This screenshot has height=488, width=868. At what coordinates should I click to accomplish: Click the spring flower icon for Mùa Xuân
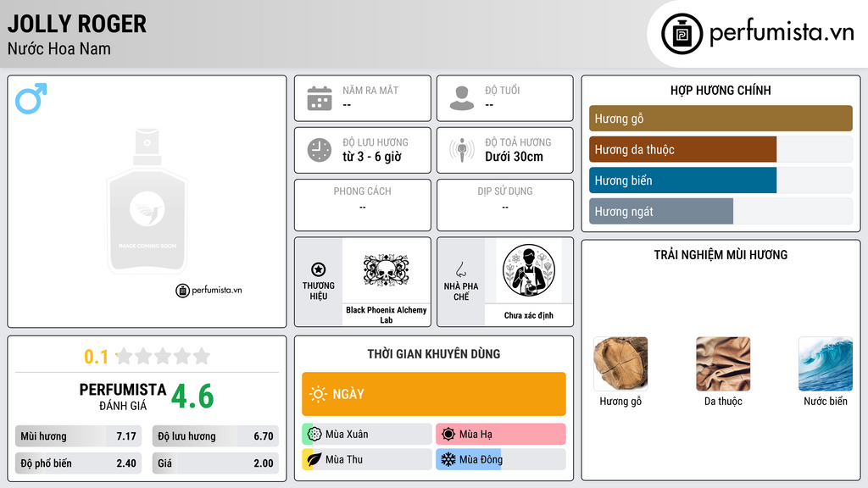click(314, 434)
